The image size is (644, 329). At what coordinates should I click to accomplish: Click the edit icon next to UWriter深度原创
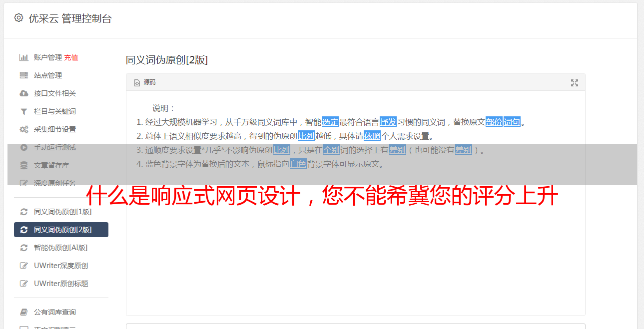[x=23, y=266]
